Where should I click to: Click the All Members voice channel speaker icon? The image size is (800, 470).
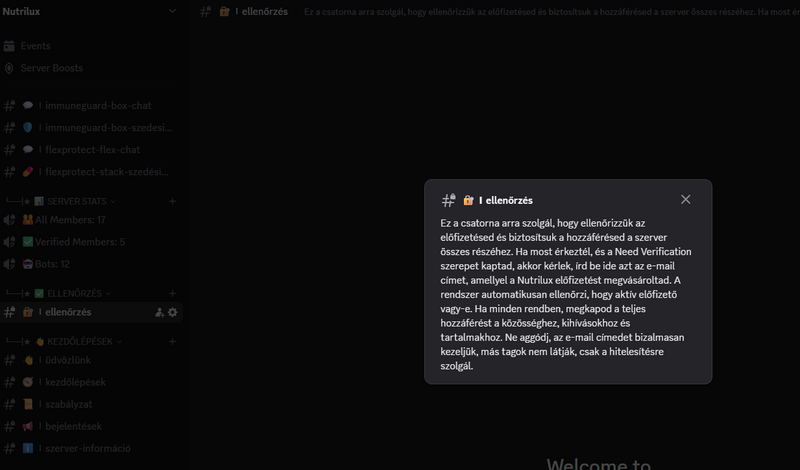9,220
